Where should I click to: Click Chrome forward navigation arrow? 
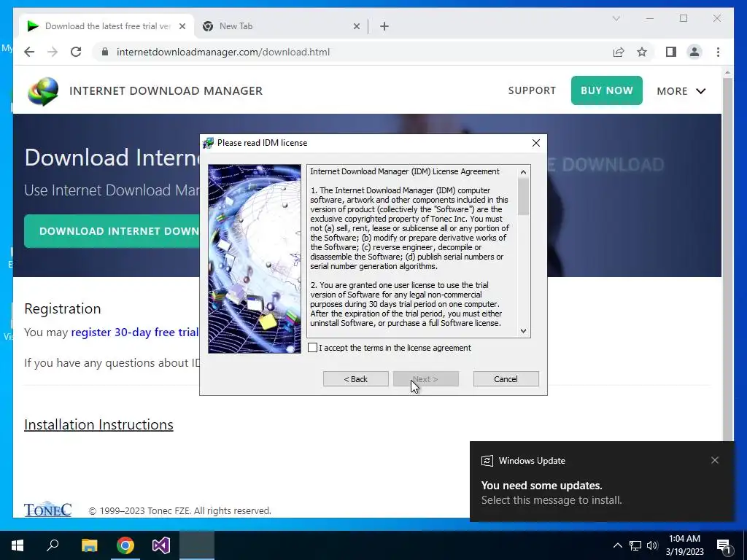pyautogui.click(x=53, y=52)
